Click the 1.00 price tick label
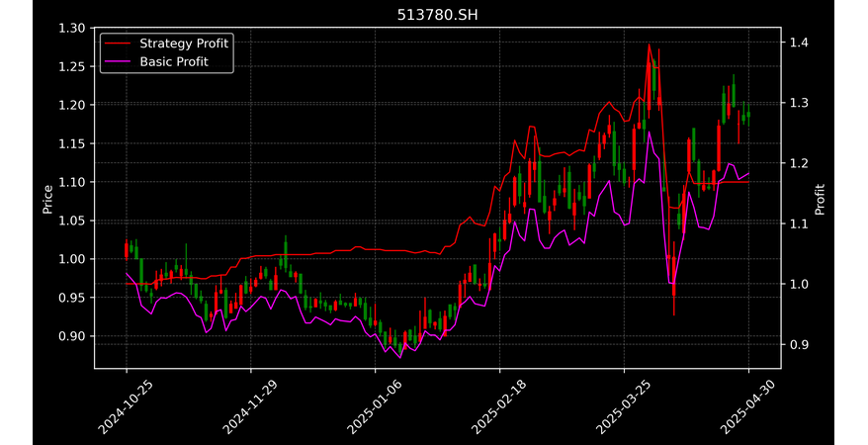The width and height of the screenshot is (868, 445). [x=72, y=258]
